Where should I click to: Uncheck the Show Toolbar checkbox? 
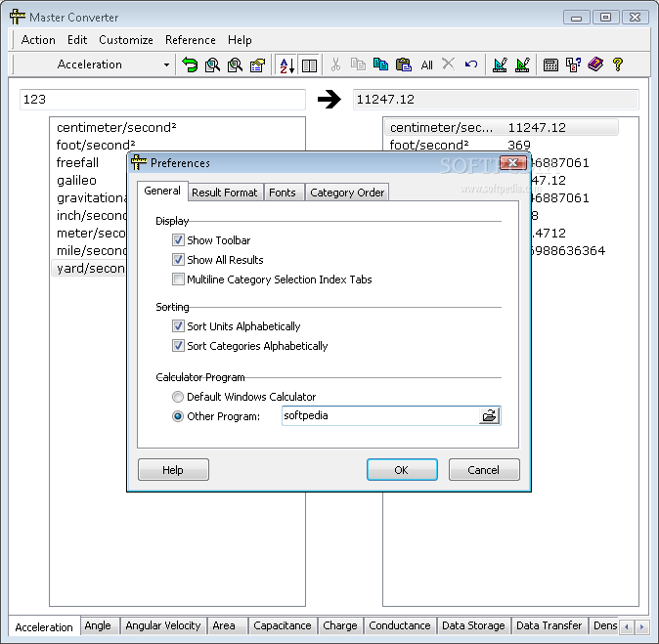tap(178, 239)
